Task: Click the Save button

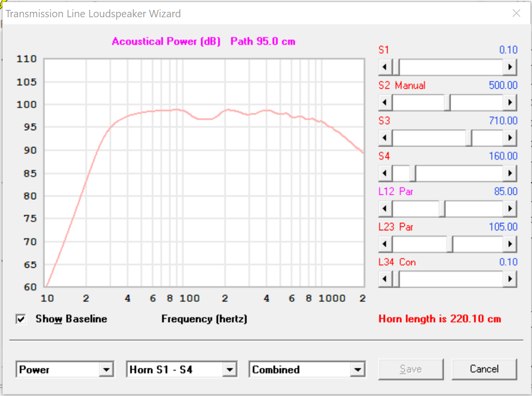Action: coord(411,369)
